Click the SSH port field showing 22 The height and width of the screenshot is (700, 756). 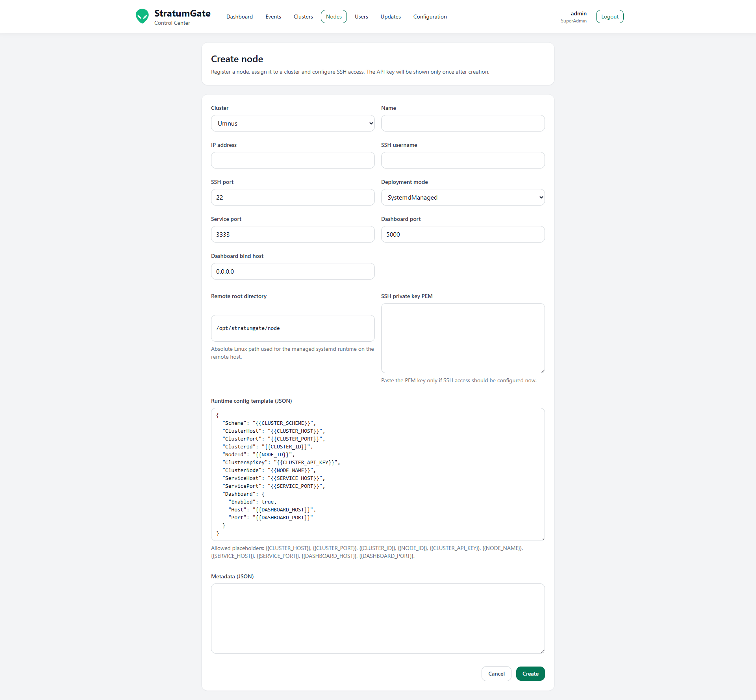[x=293, y=197]
